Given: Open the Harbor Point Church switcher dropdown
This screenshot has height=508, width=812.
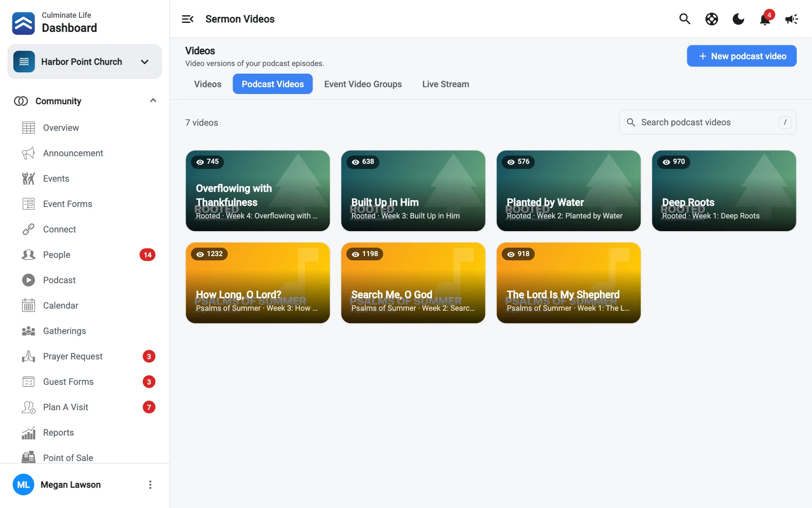Looking at the screenshot, I should [x=85, y=62].
